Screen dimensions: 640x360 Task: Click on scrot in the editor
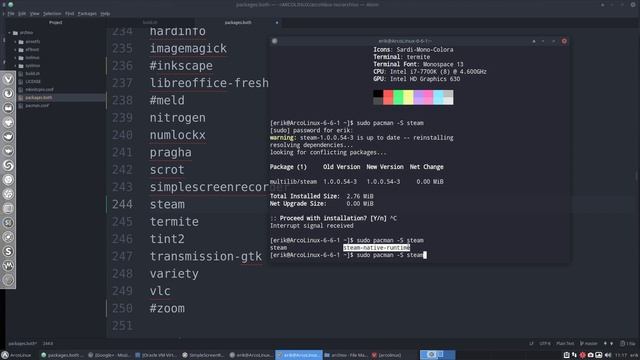(x=167, y=170)
